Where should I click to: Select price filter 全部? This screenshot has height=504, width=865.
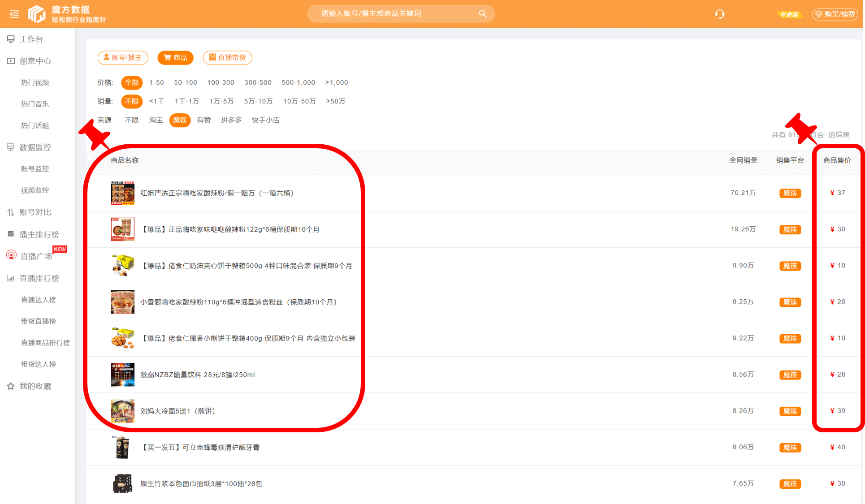pos(132,82)
